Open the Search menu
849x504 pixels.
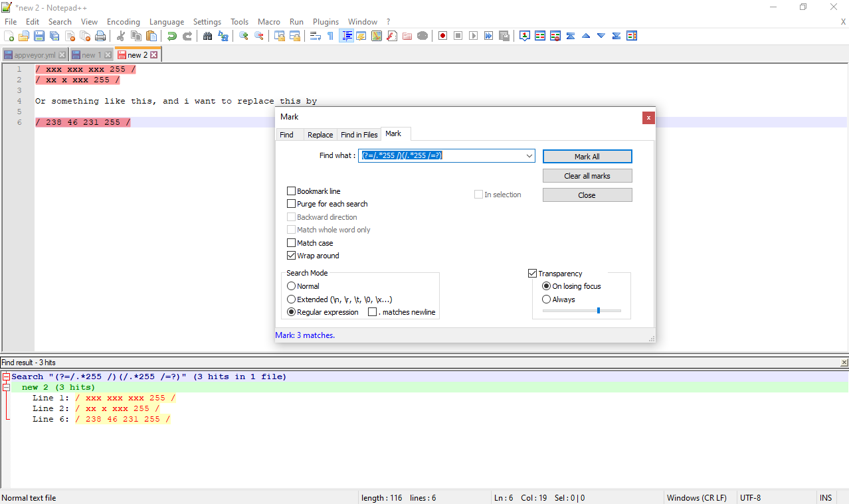click(60, 22)
